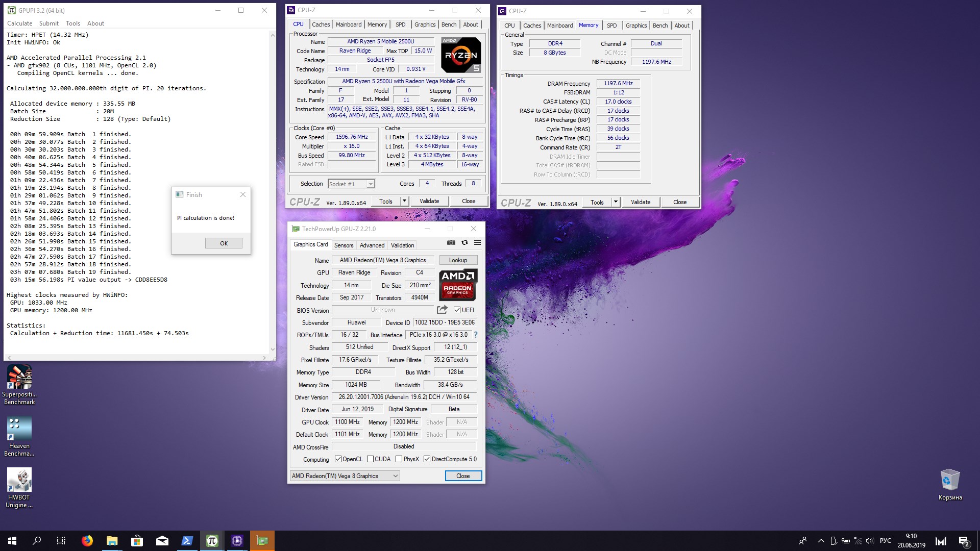Click the taskbar search magnifier

pos(37,541)
